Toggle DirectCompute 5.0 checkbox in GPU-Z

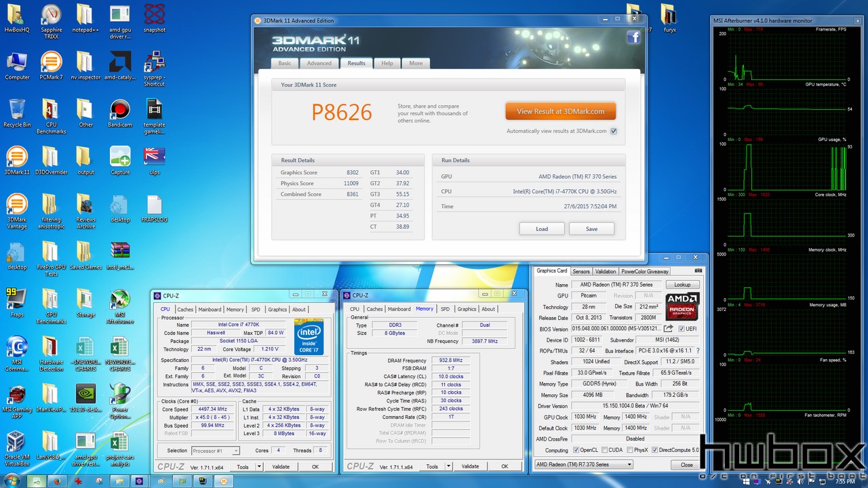point(654,450)
